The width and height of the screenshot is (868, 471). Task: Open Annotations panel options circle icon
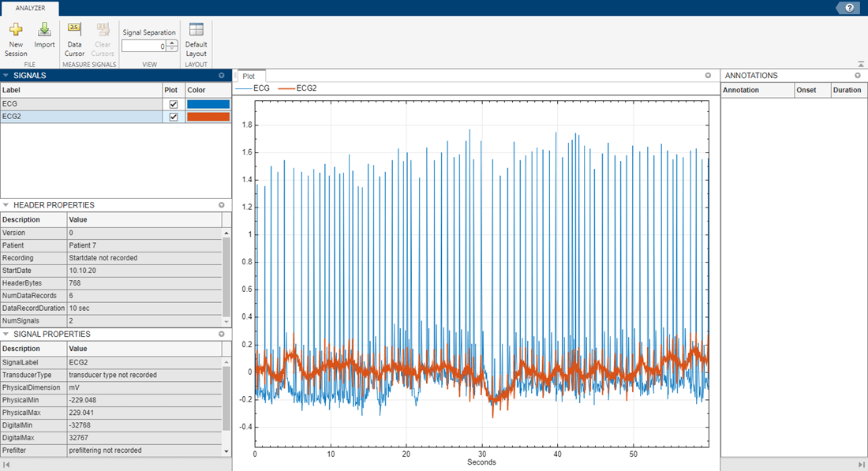click(858, 76)
